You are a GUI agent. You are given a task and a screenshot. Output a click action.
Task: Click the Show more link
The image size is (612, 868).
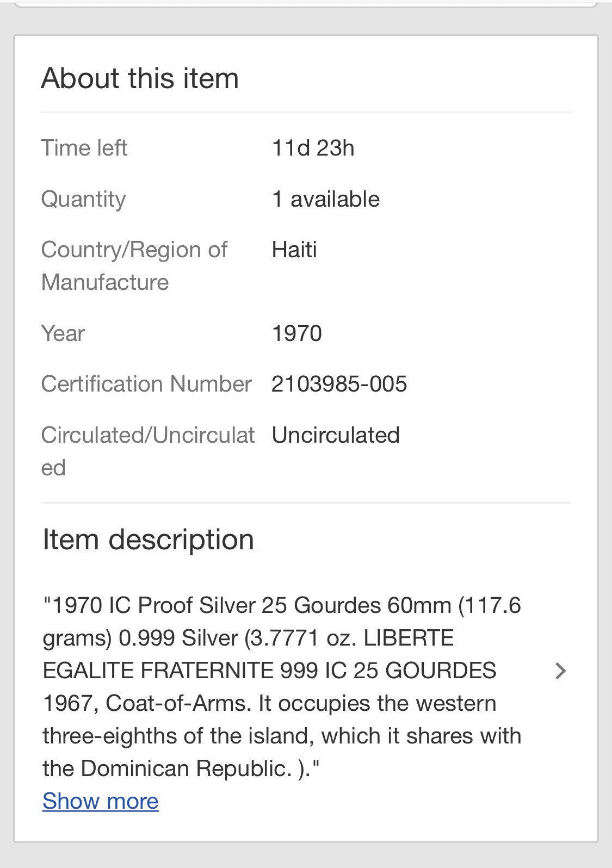101,801
